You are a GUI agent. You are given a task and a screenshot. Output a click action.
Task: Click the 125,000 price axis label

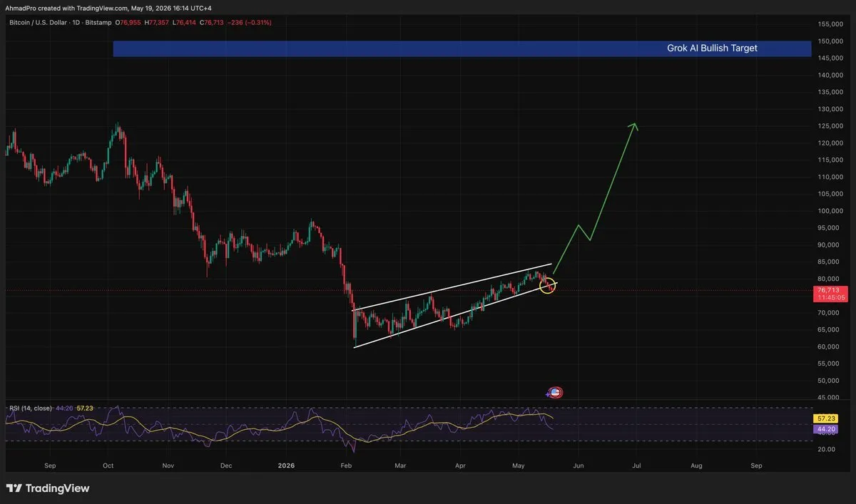tap(830, 126)
